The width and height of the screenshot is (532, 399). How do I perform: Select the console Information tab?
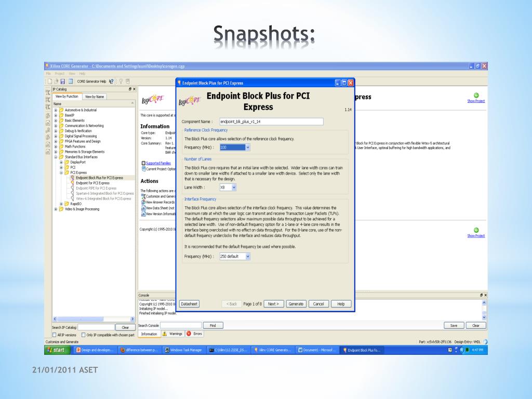149,334
